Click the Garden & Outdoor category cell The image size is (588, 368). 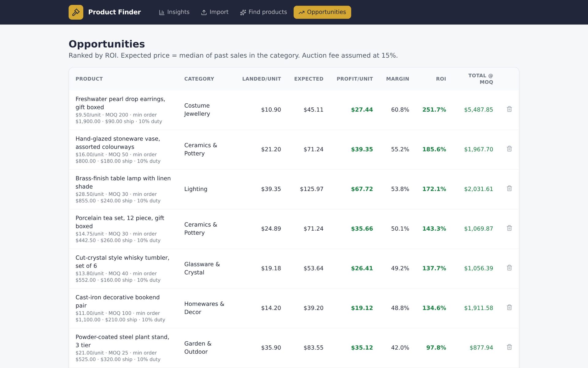(x=198, y=347)
